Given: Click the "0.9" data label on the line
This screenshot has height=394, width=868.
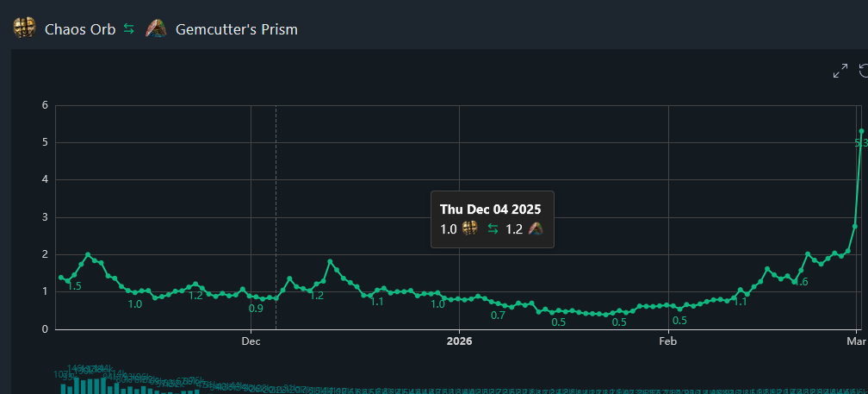Looking at the screenshot, I should point(256,309).
